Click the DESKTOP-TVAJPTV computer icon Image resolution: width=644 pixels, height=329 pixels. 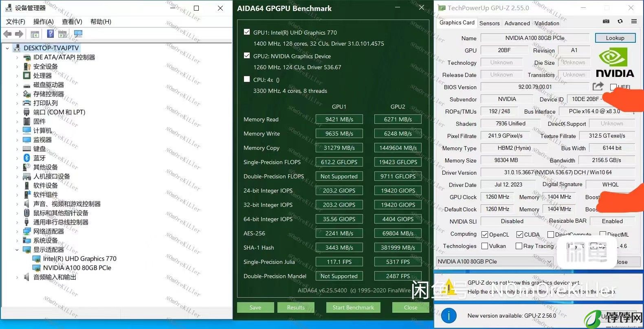[x=17, y=48]
